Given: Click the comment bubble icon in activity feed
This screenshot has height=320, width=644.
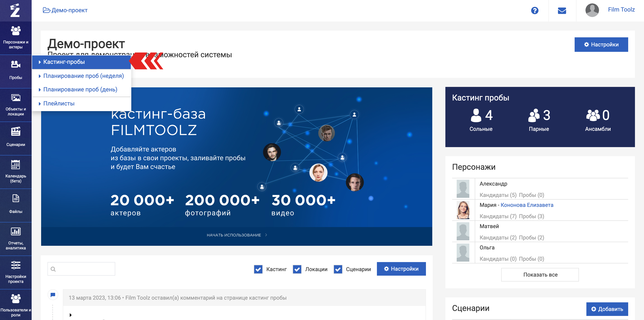Looking at the screenshot, I should [53, 295].
